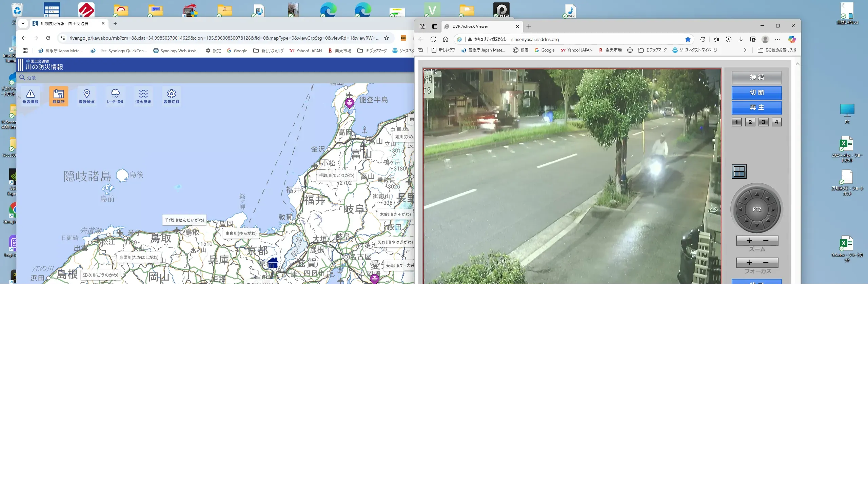Open the 発表情報 warning panel

click(30, 96)
